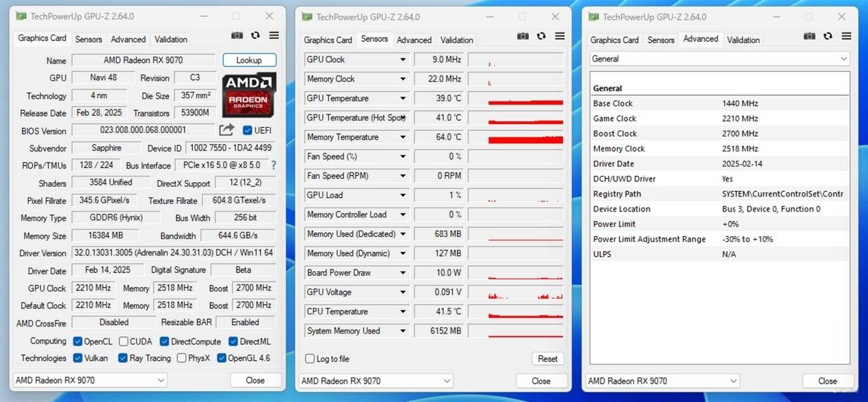Click the refresh icon in the Sensors window
868x402 pixels.
tap(541, 36)
